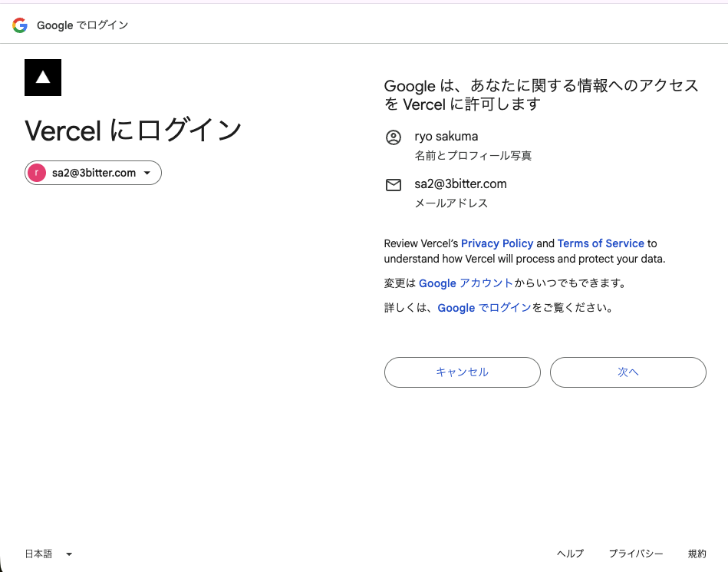
Task: Open the Google でログイン help link
Action: pos(483,307)
